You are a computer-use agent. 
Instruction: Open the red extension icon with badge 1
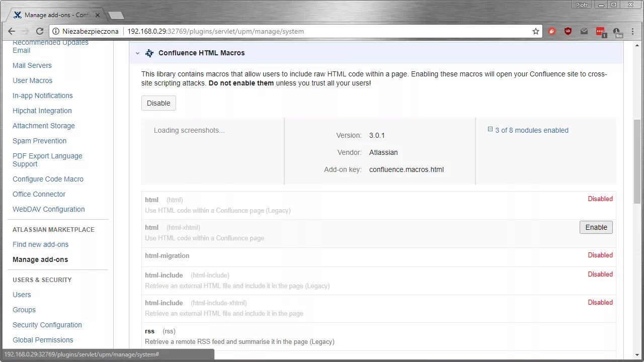(600, 32)
